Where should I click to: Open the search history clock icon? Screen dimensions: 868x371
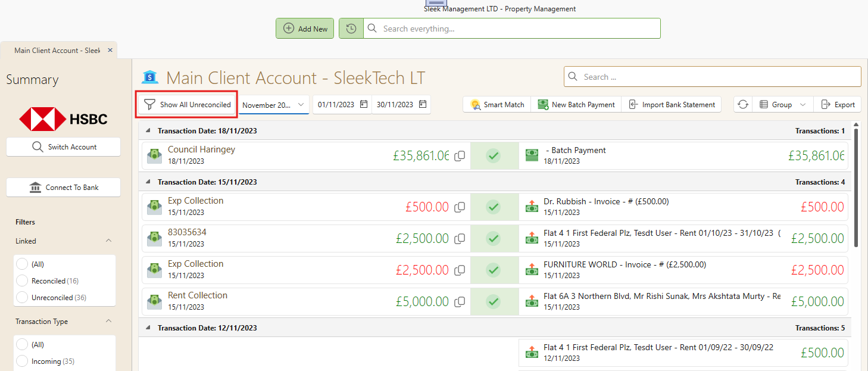351,29
